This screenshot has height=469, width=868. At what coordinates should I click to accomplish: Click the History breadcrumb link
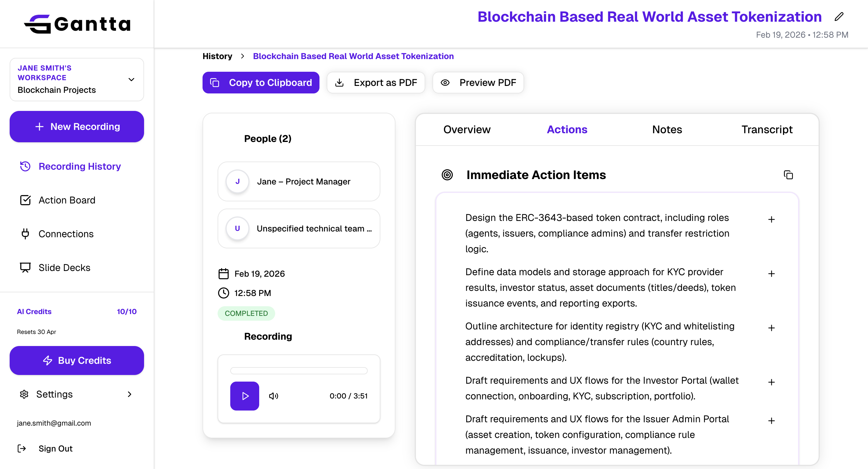point(217,56)
